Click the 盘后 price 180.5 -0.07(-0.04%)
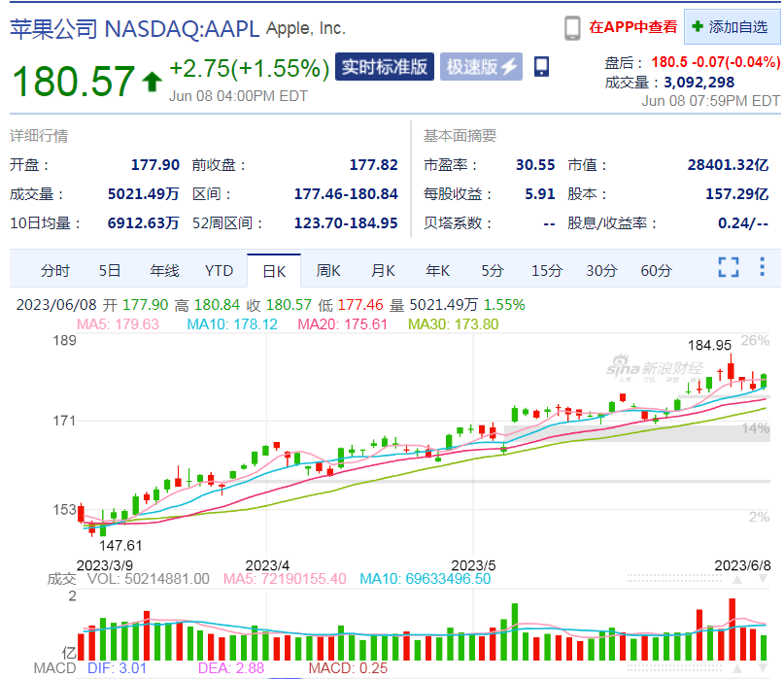This screenshot has height=679, width=784. (715, 62)
